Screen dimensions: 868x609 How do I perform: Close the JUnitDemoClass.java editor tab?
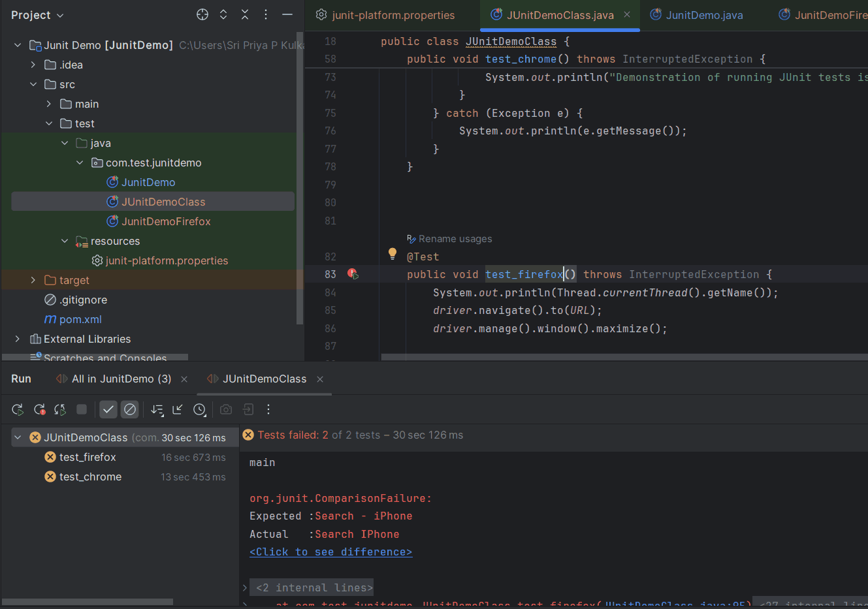click(x=627, y=14)
